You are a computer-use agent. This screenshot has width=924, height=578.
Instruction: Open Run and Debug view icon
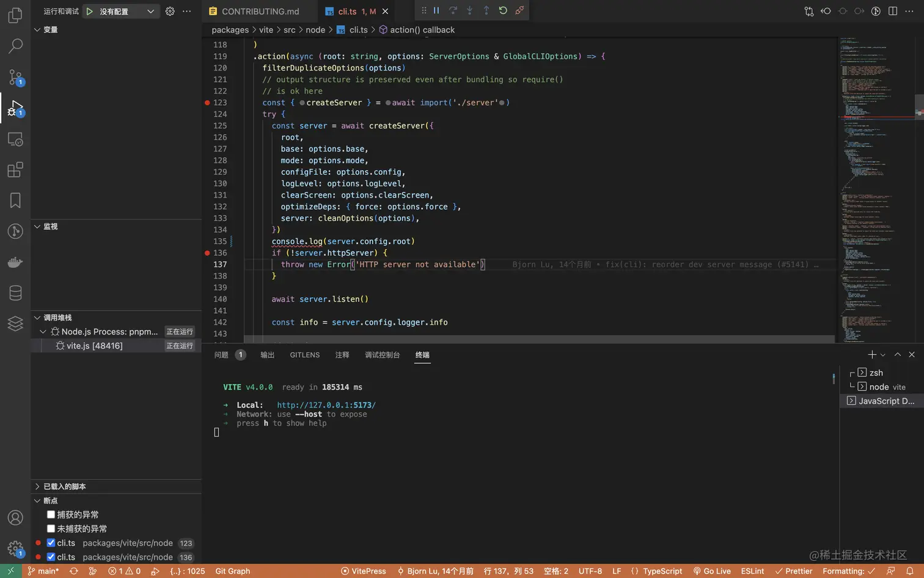click(15, 108)
